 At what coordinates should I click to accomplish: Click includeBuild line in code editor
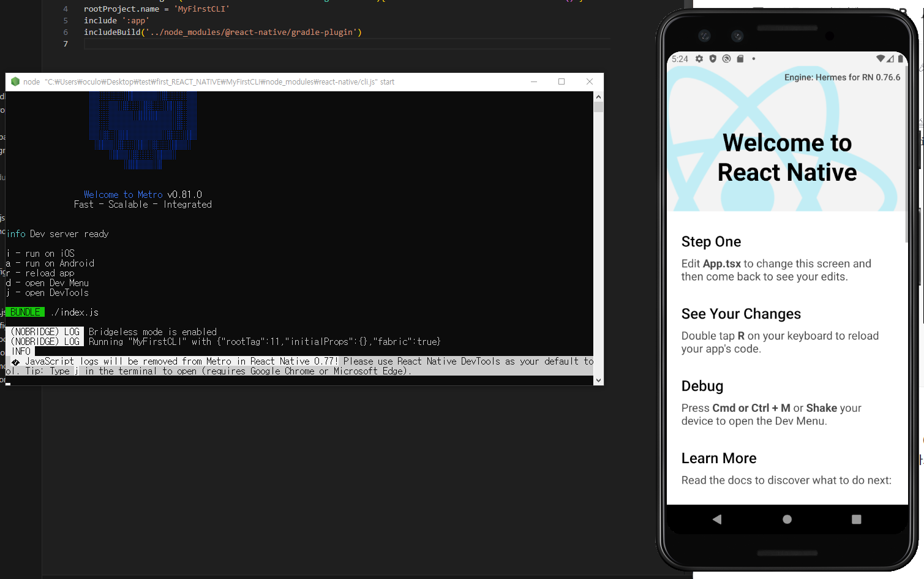click(223, 32)
